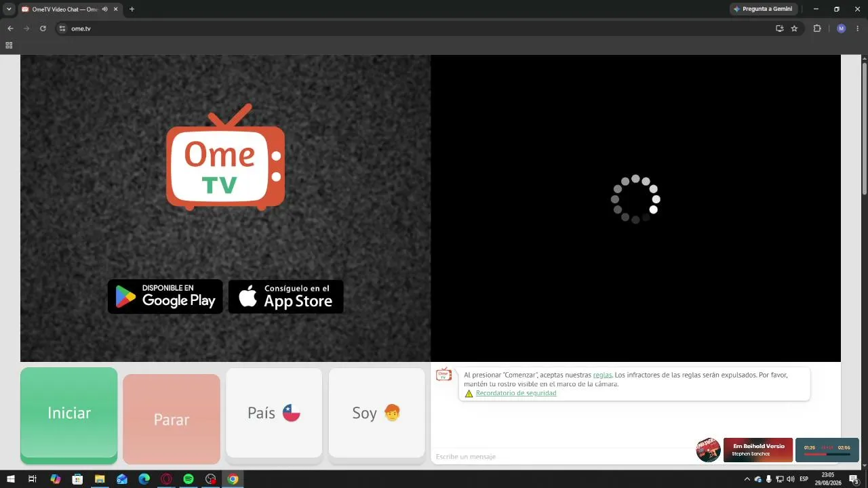Click the Em Beihold Versio song card

(x=758, y=450)
